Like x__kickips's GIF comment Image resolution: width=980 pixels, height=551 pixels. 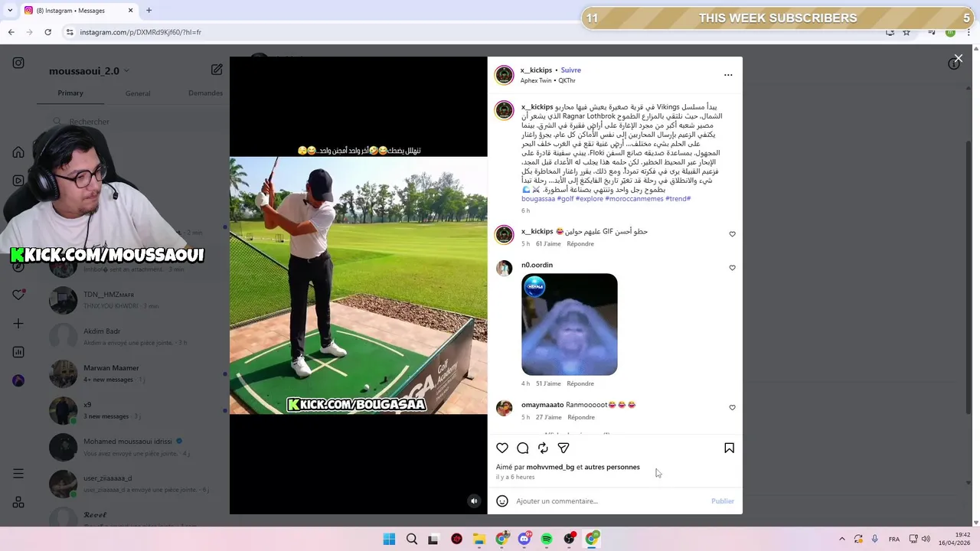tap(732, 234)
